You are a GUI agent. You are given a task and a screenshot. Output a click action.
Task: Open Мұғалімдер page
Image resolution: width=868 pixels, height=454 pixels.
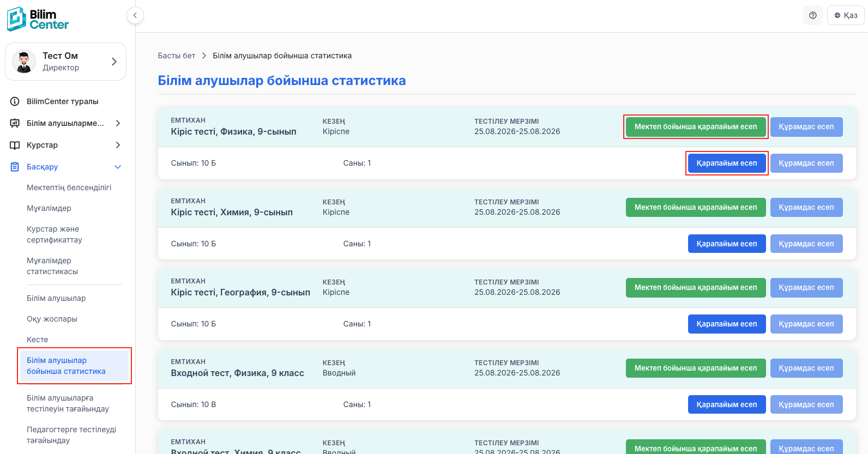pyautogui.click(x=49, y=208)
